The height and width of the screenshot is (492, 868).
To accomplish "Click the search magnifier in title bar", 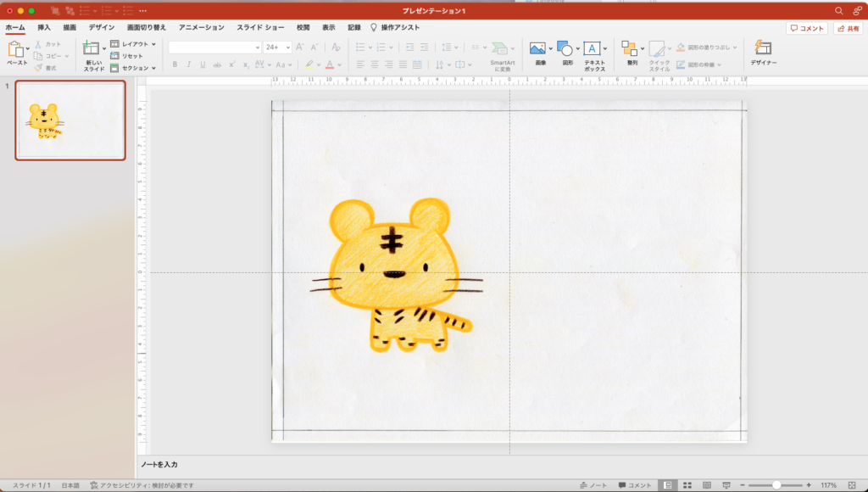I will coord(839,10).
